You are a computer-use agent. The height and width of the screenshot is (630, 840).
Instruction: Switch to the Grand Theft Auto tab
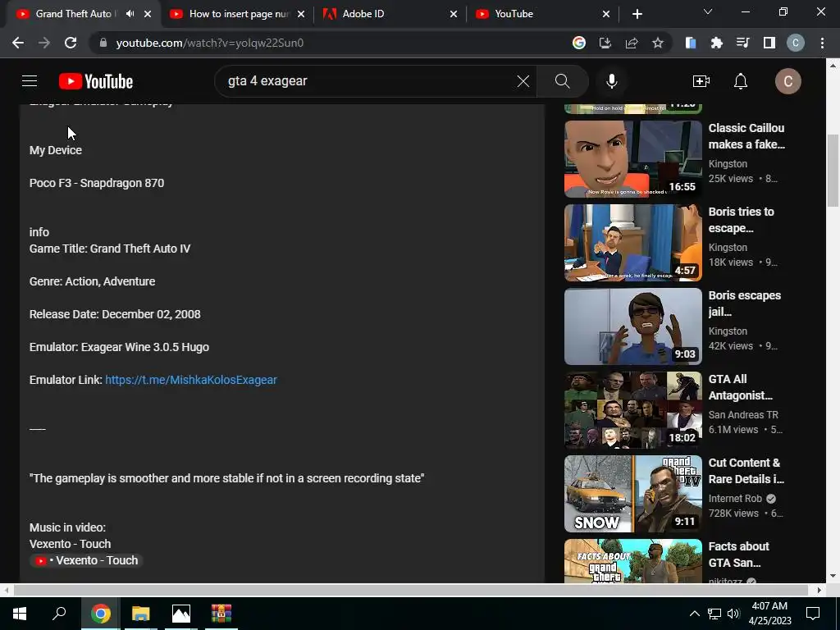[74, 14]
